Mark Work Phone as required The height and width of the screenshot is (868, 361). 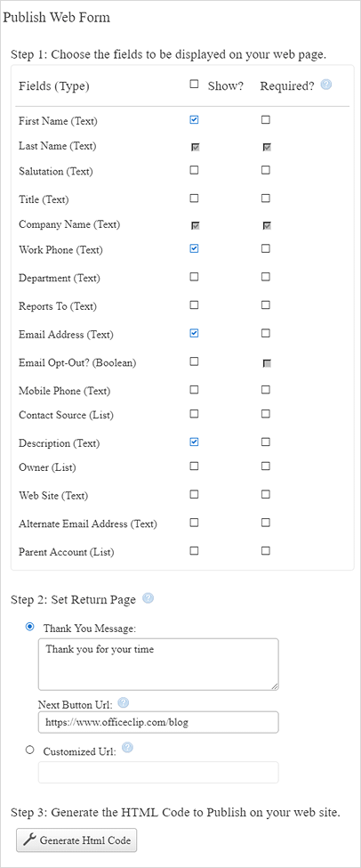266,248
